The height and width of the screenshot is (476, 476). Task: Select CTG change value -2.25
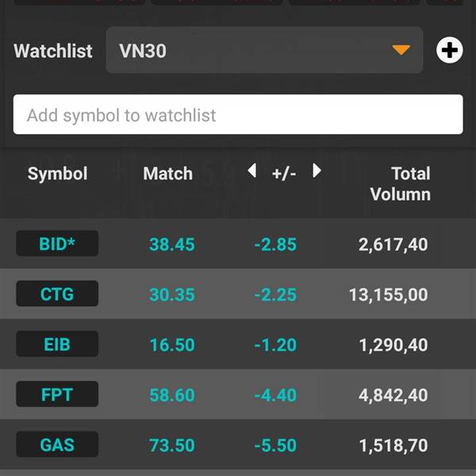tap(275, 295)
